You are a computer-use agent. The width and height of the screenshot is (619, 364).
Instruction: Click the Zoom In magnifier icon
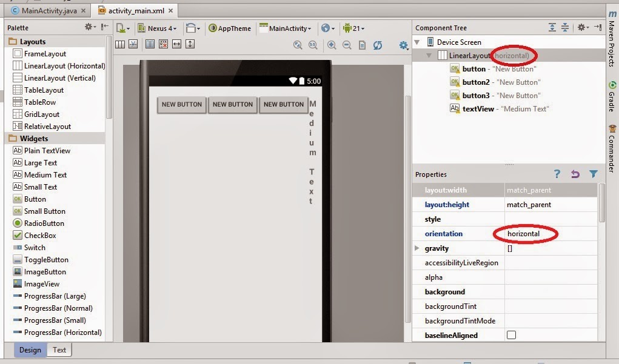click(x=331, y=45)
